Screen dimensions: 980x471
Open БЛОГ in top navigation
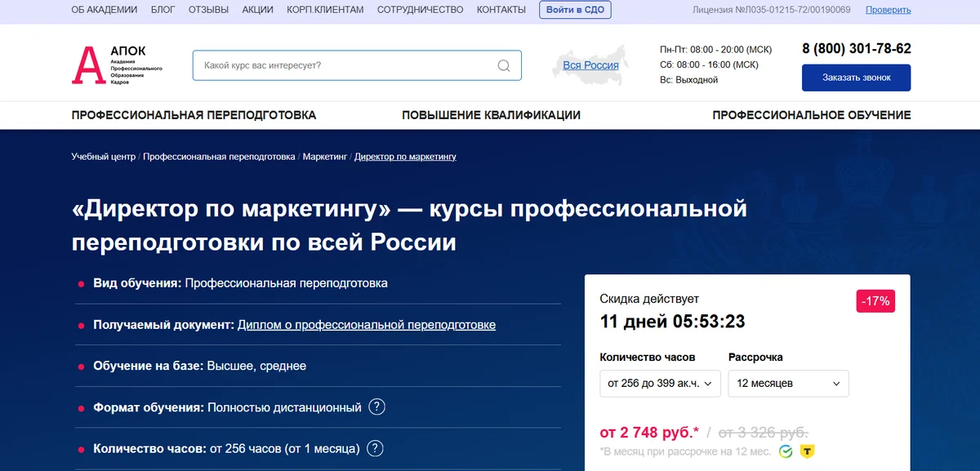[163, 10]
